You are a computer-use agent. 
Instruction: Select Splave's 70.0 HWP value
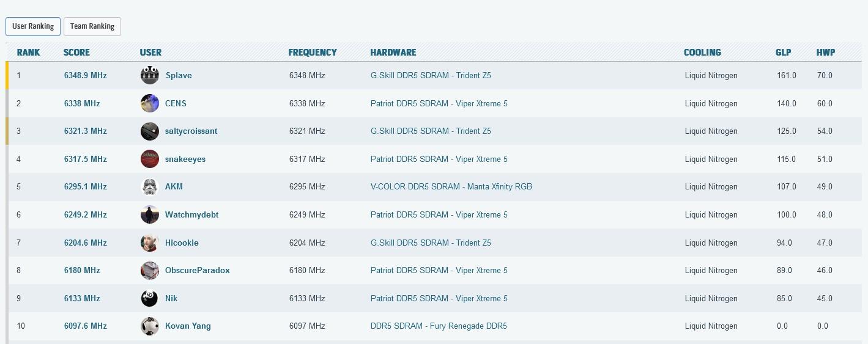click(x=825, y=75)
